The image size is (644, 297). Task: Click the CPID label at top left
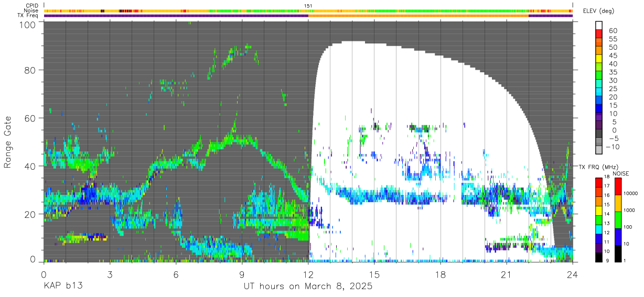click(32, 6)
